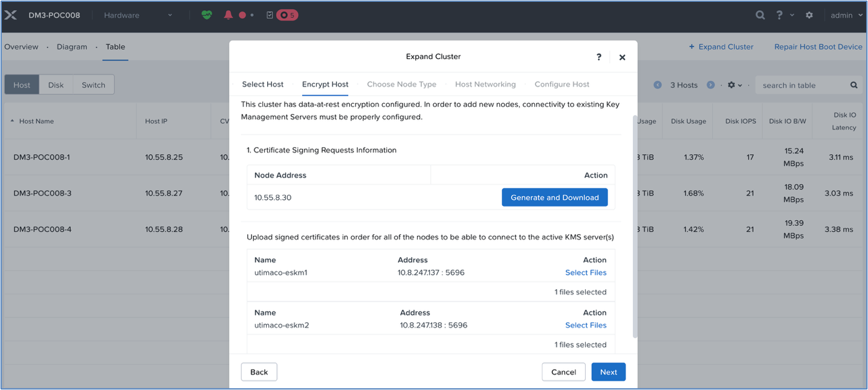Go to the Select Host step
Screen dimensions: 868x390
click(263, 84)
